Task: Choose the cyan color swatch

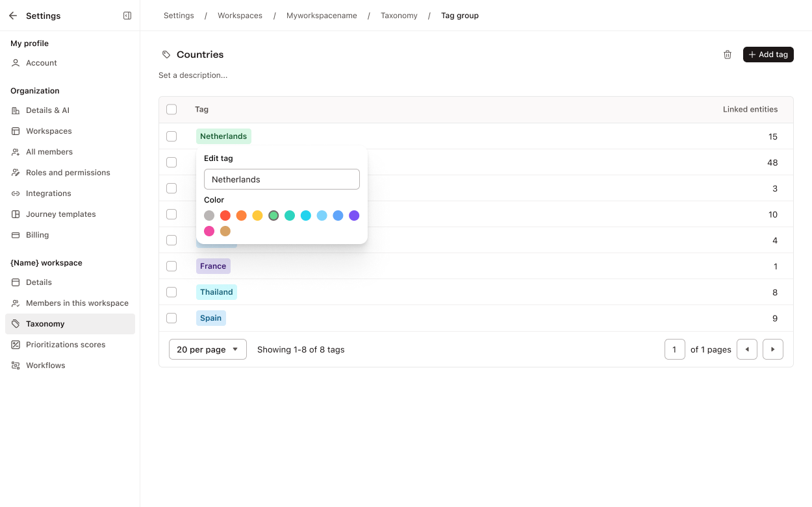Action: (306, 216)
